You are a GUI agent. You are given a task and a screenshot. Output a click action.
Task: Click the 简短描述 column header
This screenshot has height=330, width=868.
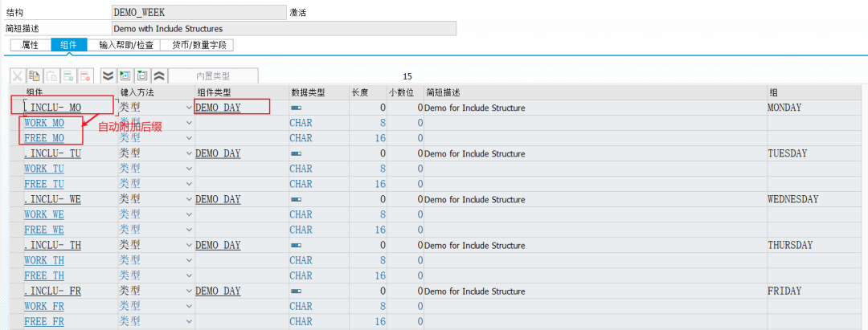coord(595,92)
